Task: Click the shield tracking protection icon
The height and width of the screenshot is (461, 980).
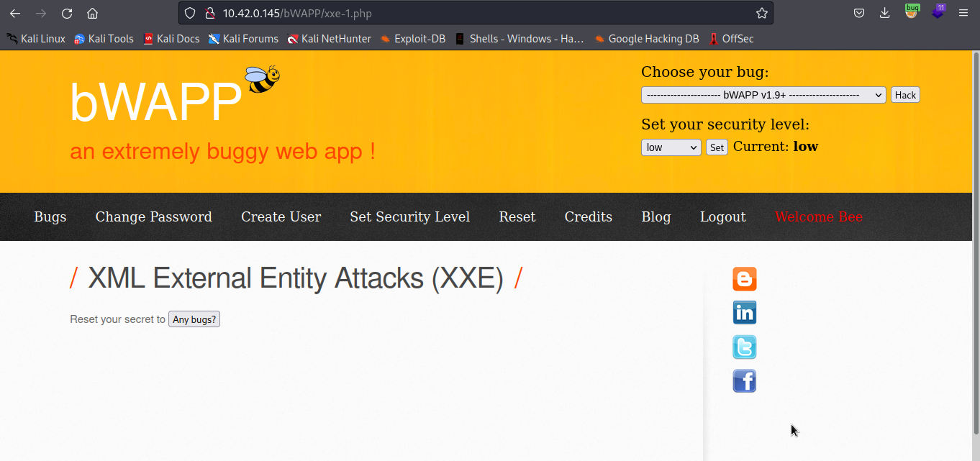Action: 190,13
